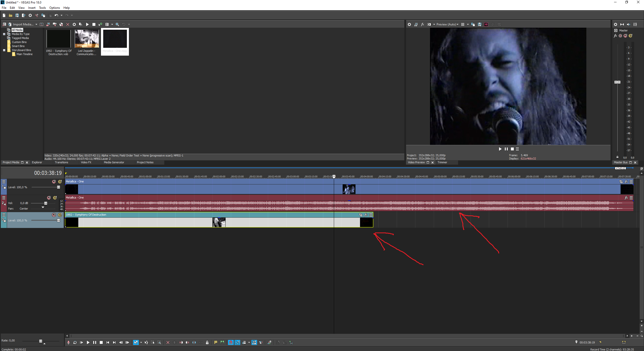Switch to the Media Generator tab
Screen dimensions: 644x351
pyautogui.click(x=114, y=163)
